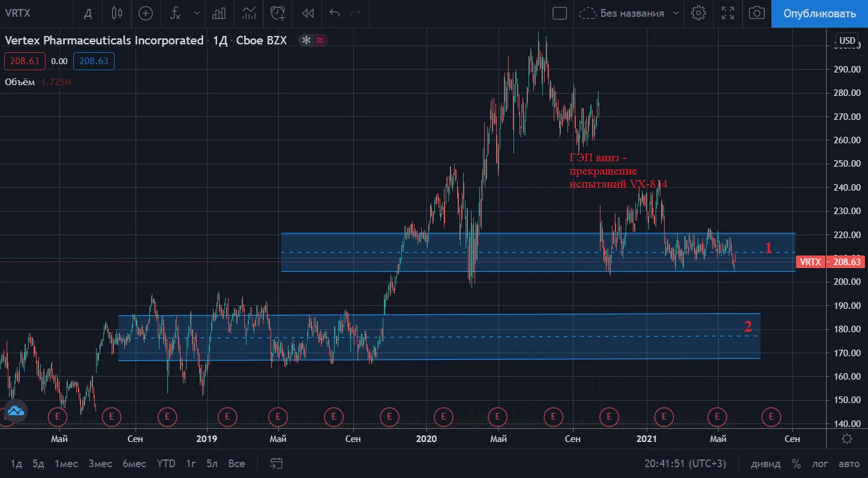Click the 2021 time axis label
Screen dimensions: 868x478
(647, 438)
